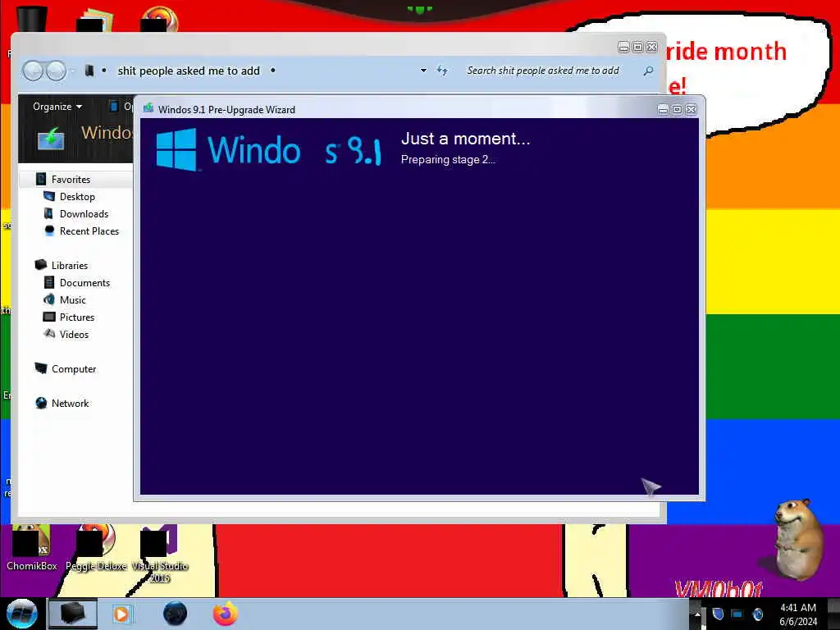Screen dimensions: 840x630
Task: Click the network tray icon
Action: pos(737,614)
